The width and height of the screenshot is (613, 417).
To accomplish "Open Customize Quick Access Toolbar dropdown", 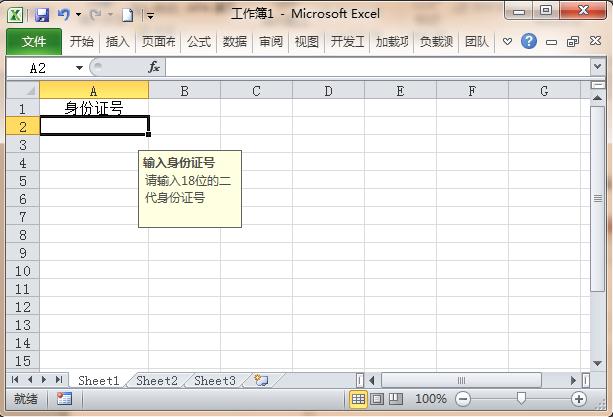I will click(150, 16).
